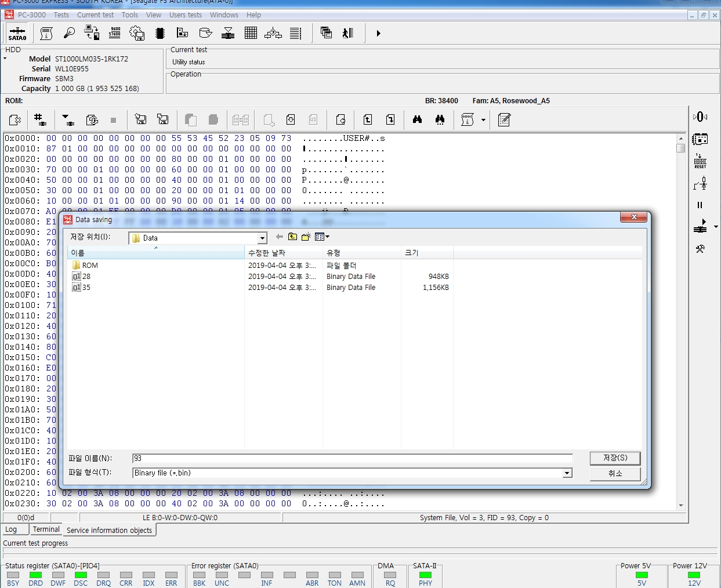
Task: Click the 취소 cancel button
Action: tap(615, 474)
